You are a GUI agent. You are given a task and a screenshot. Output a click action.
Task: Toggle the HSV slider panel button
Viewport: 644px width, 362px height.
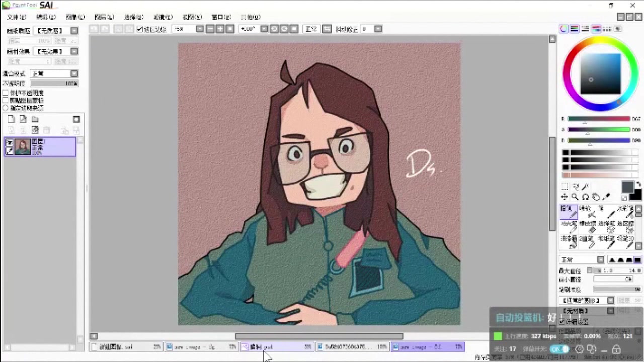[585, 29]
